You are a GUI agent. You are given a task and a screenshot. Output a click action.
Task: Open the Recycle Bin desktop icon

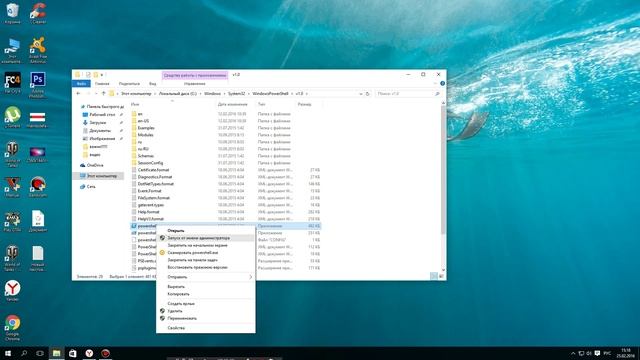(12, 13)
